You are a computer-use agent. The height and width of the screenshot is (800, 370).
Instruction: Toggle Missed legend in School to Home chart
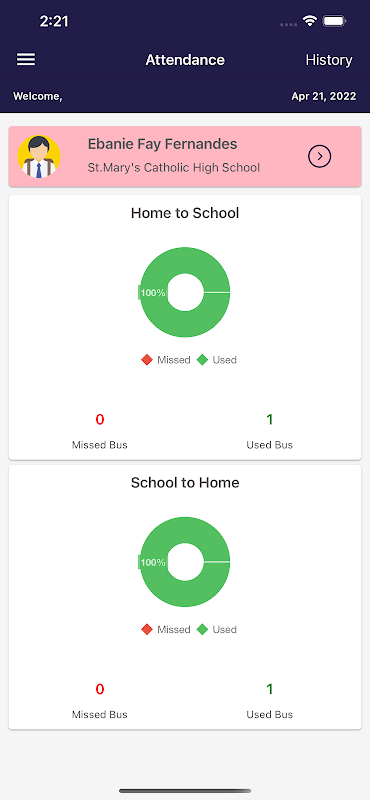(x=166, y=630)
